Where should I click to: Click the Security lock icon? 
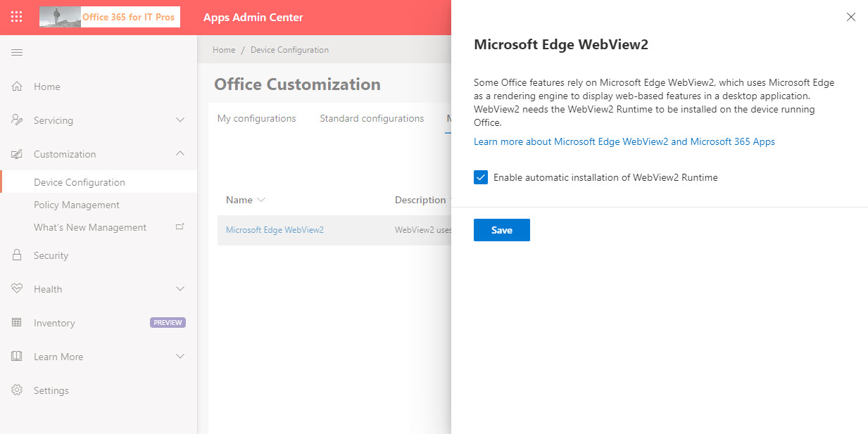pos(17,255)
